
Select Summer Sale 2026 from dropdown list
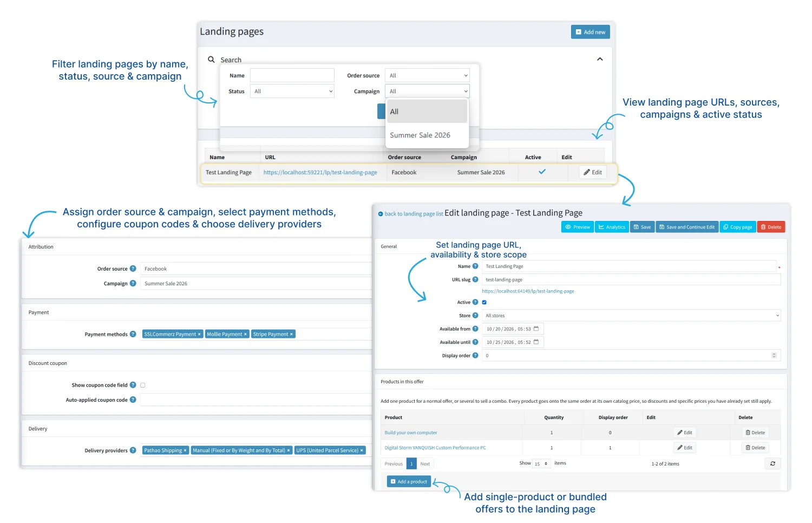pyautogui.click(x=427, y=135)
